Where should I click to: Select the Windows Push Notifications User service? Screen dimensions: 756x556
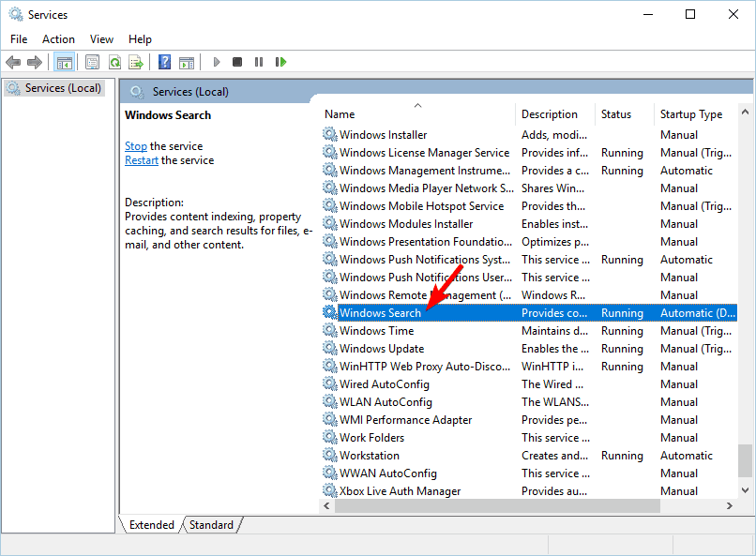pos(529,277)
